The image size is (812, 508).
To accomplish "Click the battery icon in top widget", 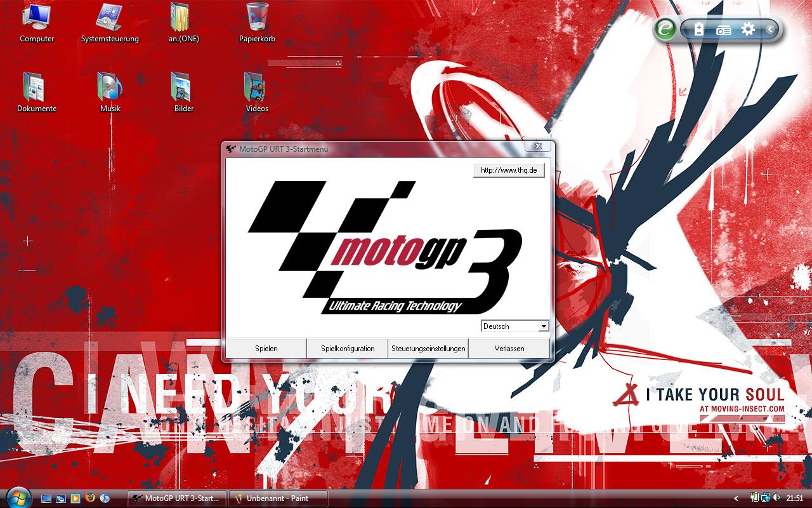I will (x=698, y=29).
